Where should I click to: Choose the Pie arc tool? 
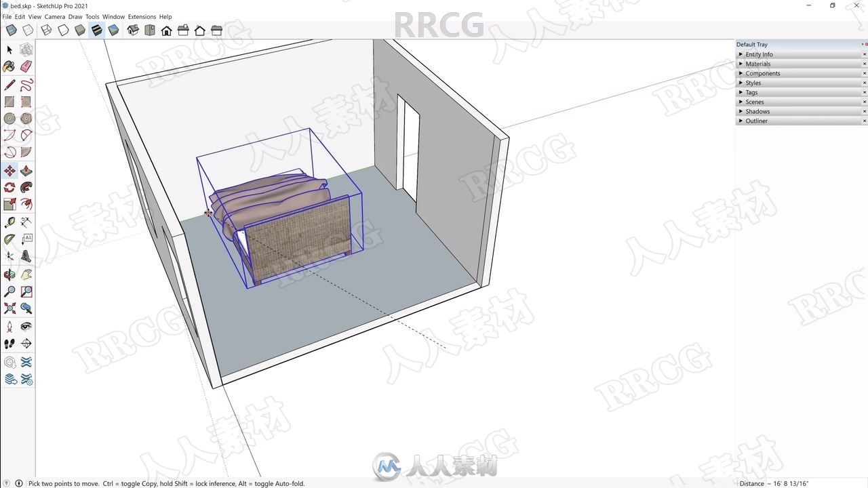tap(26, 152)
